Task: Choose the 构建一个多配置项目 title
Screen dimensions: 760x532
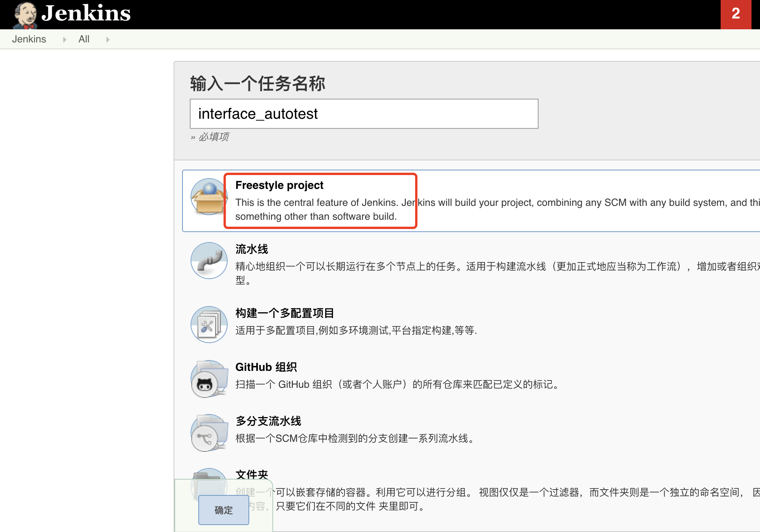Action: (285, 313)
